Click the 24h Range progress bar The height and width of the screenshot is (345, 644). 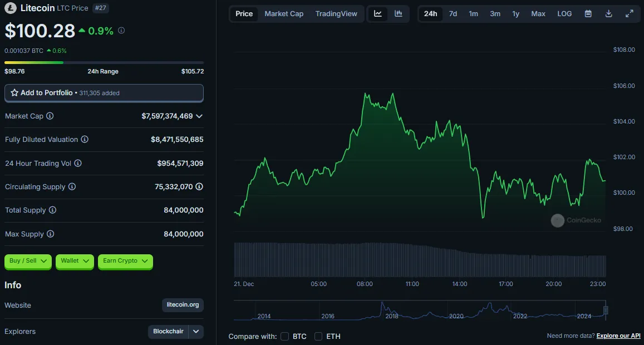[104, 62]
